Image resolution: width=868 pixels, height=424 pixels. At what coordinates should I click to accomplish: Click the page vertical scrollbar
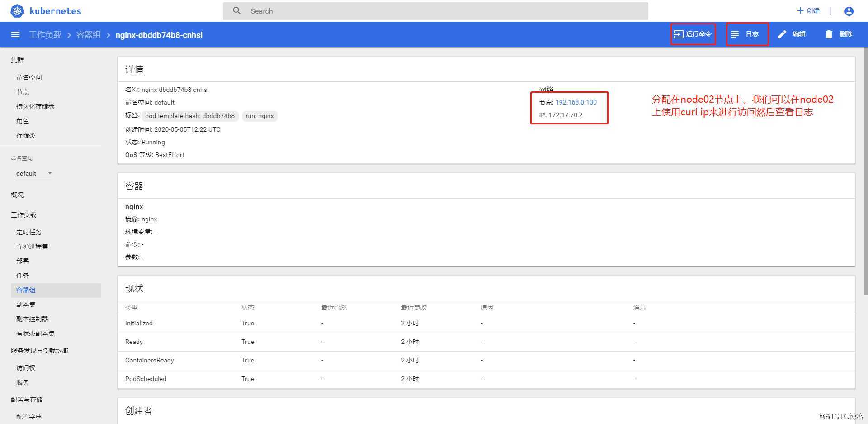click(866, 172)
